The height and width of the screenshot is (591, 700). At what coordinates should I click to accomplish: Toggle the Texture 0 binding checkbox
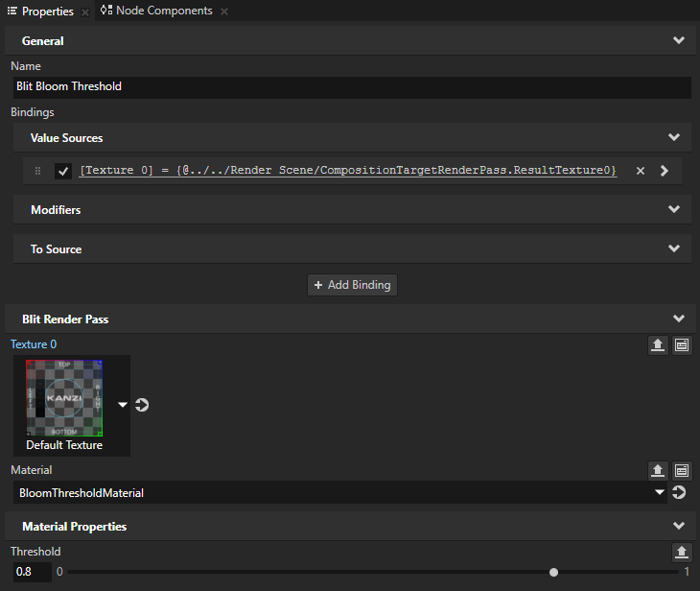63,171
